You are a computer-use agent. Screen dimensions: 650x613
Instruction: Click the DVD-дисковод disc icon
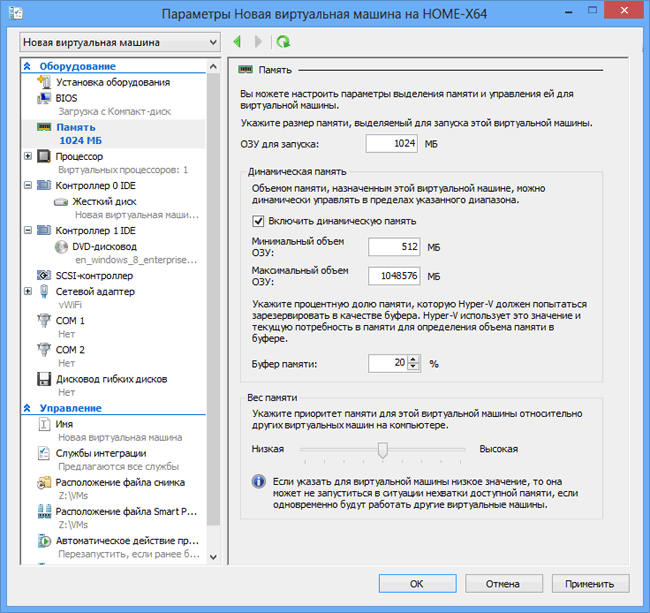click(61, 247)
